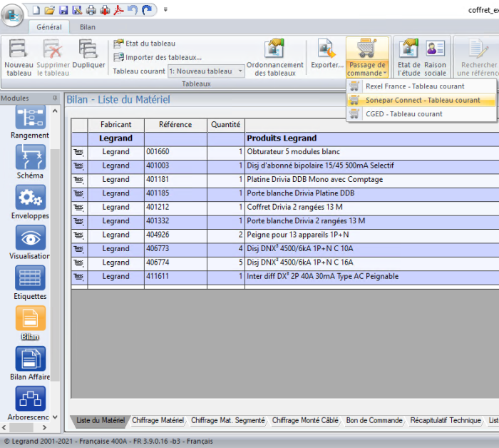Undo last action
This screenshot has width=499, height=448.
click(x=133, y=10)
